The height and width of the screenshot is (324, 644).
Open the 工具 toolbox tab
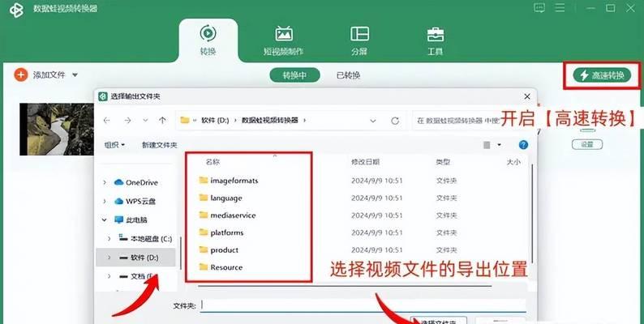point(435,40)
